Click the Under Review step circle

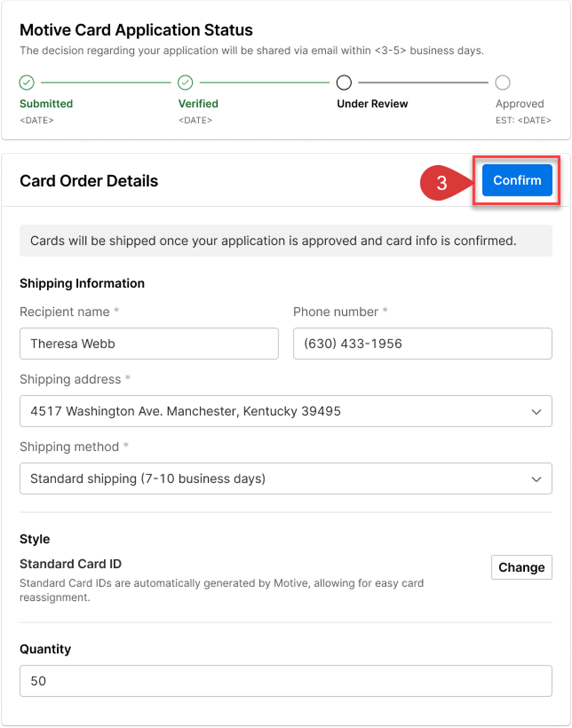click(344, 83)
